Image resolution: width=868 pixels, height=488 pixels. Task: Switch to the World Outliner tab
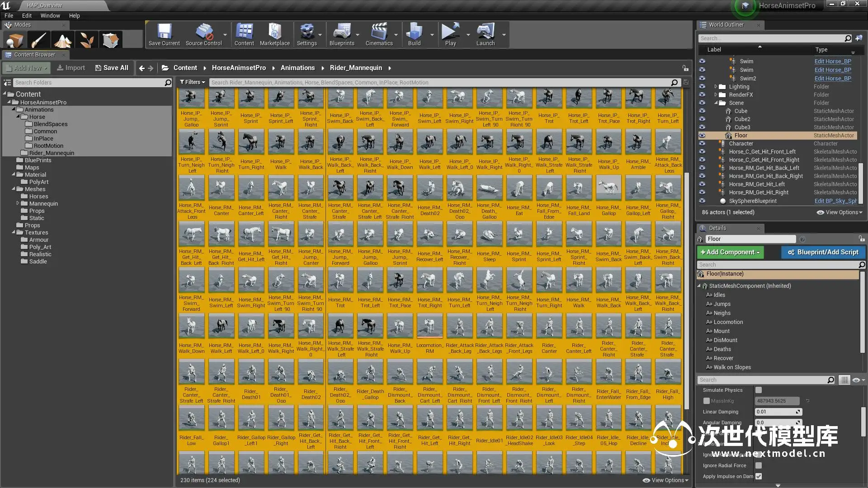726,25
